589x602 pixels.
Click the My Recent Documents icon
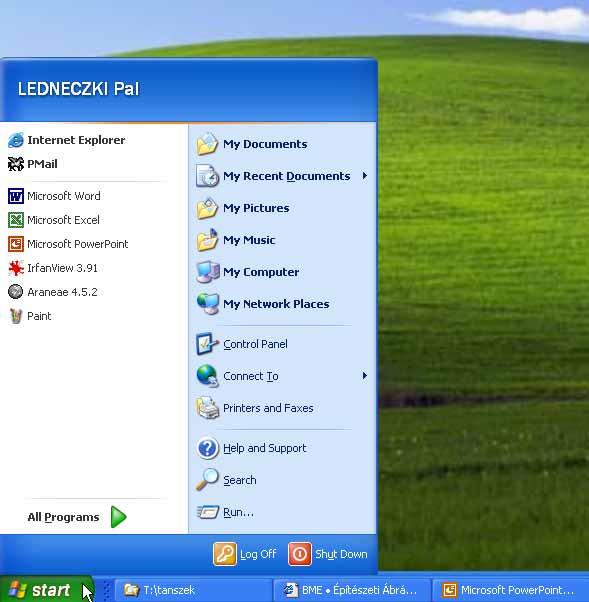point(207,175)
